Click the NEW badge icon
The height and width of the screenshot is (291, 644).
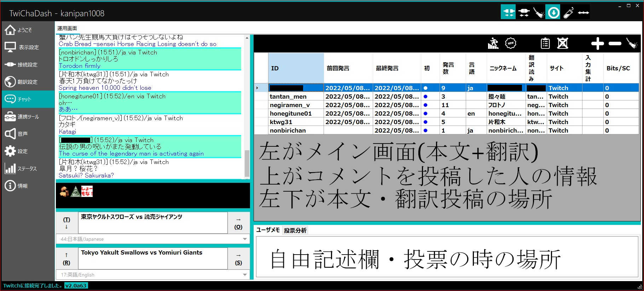[x=510, y=43]
